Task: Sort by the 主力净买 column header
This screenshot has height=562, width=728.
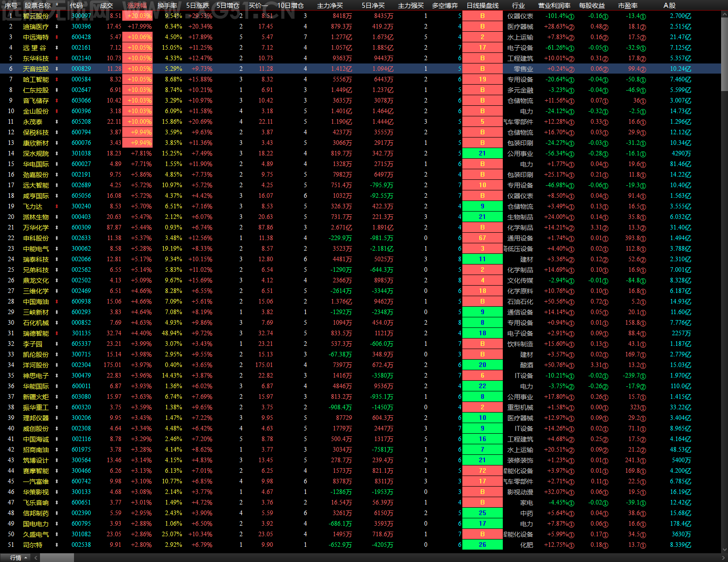Action: [330, 6]
